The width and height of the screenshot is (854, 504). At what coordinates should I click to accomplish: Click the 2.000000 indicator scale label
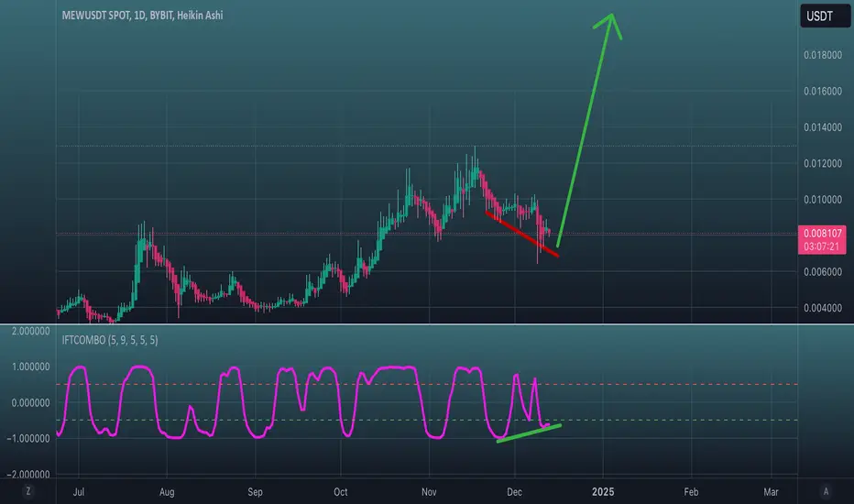(30, 331)
